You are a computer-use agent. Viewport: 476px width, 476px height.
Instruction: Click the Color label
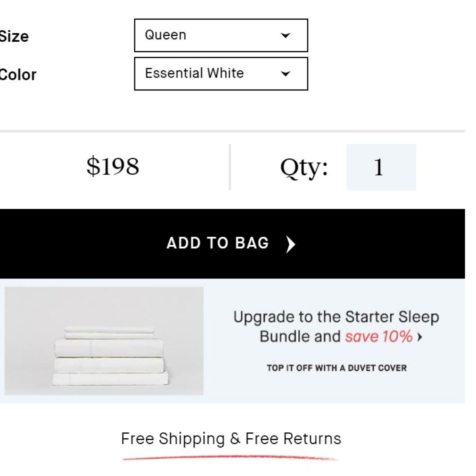pyautogui.click(x=18, y=75)
